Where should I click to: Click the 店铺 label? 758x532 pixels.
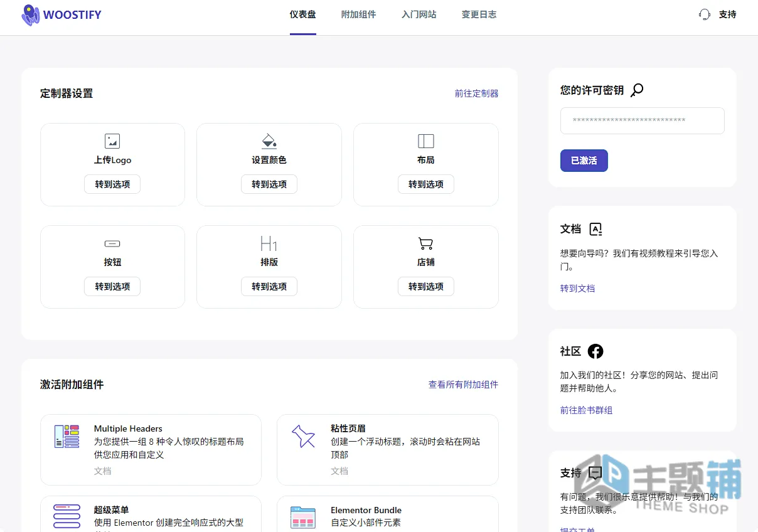pyautogui.click(x=426, y=262)
